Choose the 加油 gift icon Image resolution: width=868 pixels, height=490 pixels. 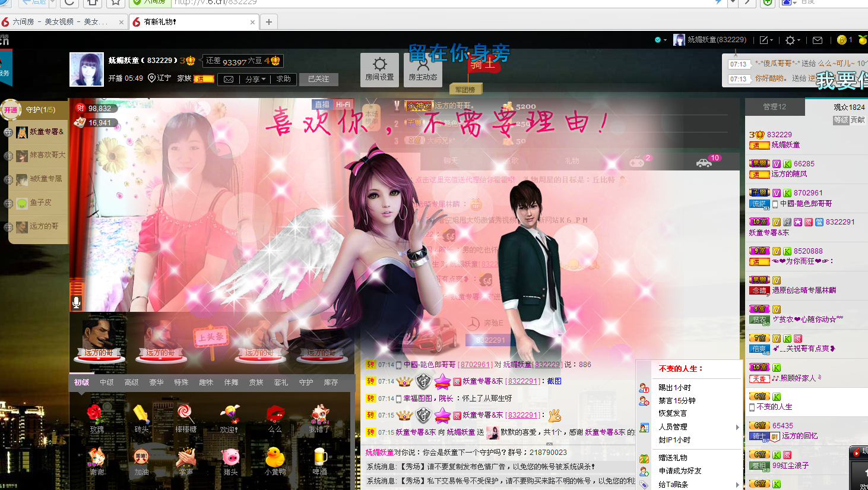tap(141, 456)
